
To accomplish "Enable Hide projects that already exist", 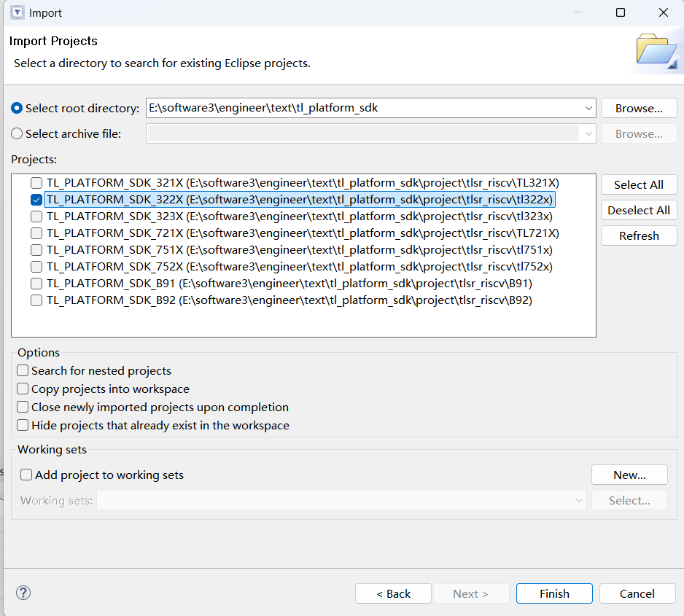I will click(x=23, y=425).
